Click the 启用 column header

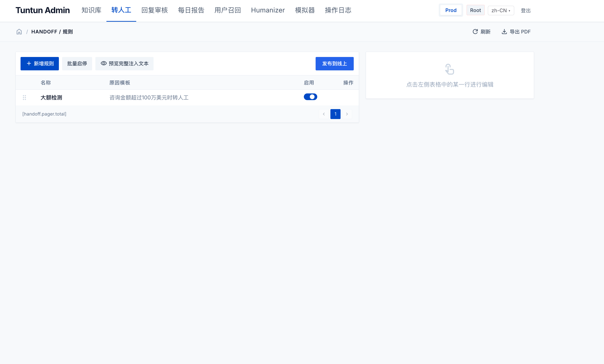tap(309, 83)
